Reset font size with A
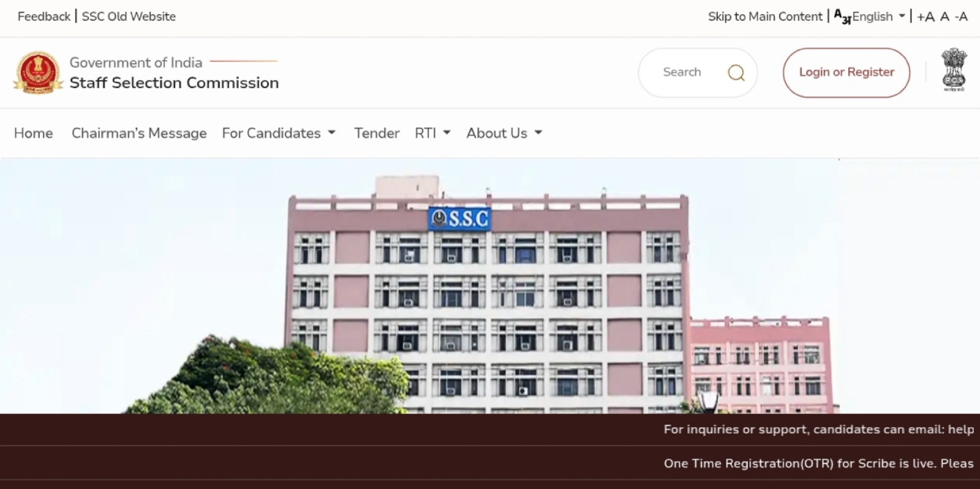 (944, 17)
